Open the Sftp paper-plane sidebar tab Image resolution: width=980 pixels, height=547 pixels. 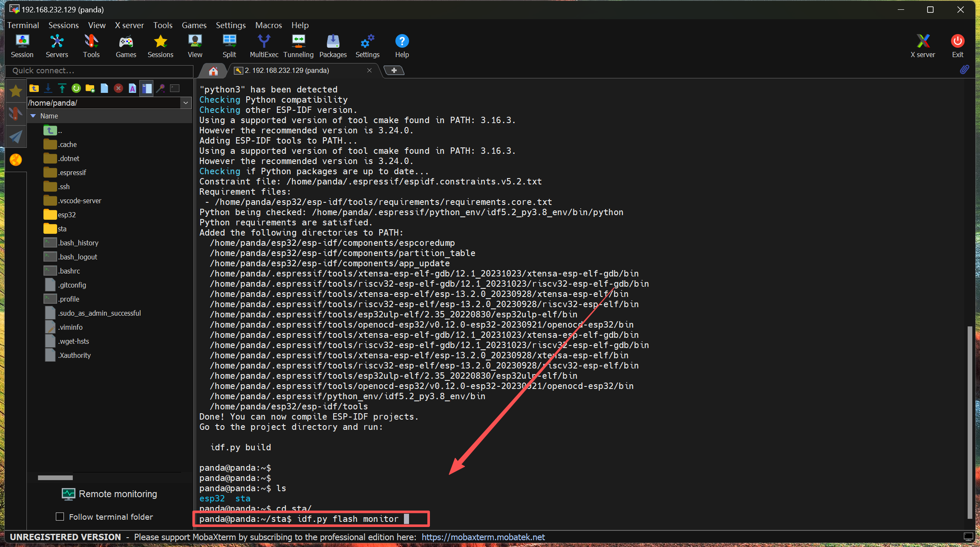click(16, 137)
